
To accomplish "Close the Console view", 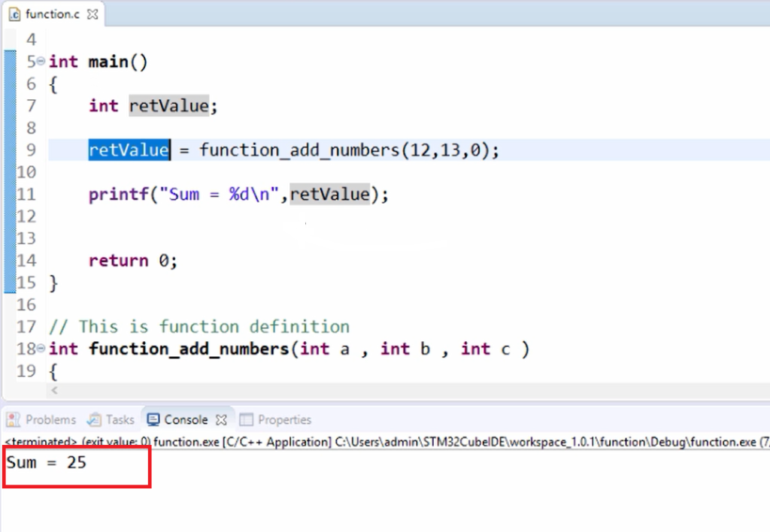I will pyautogui.click(x=222, y=420).
